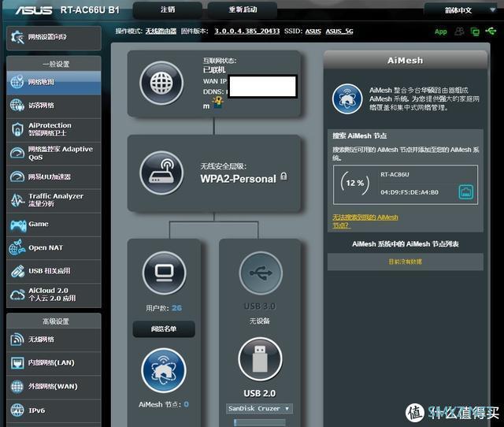
Task: Click the green App icon
Action: 441,32
